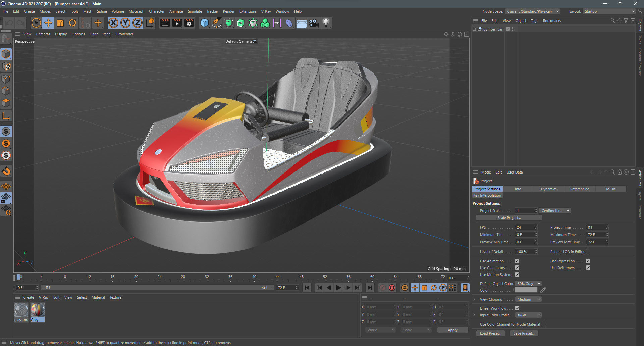The image size is (644, 346).
Task: Enable Use Color Channel for Node Material
Action: point(544,324)
